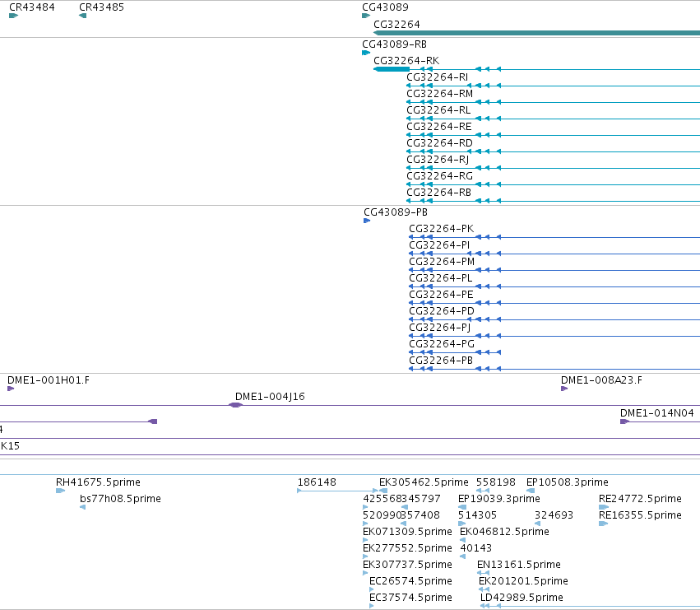Click the CR43484 gene label
This screenshot has width=700, height=610.
(32, 7)
